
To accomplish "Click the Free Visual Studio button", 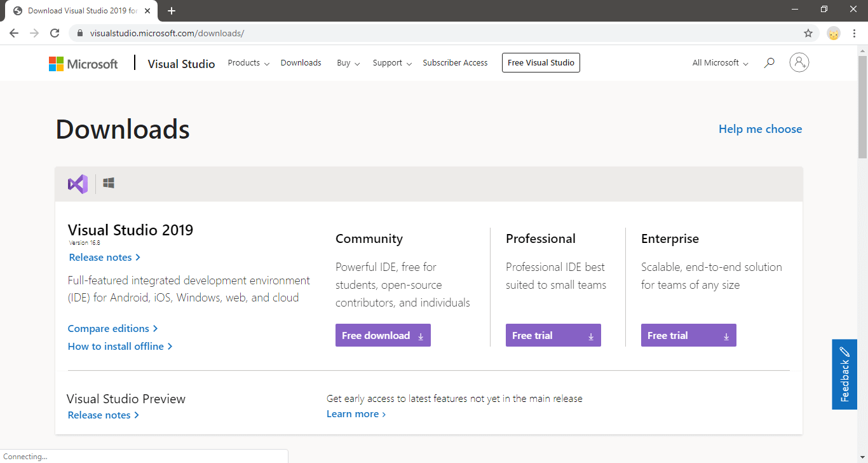I will pyautogui.click(x=541, y=63).
